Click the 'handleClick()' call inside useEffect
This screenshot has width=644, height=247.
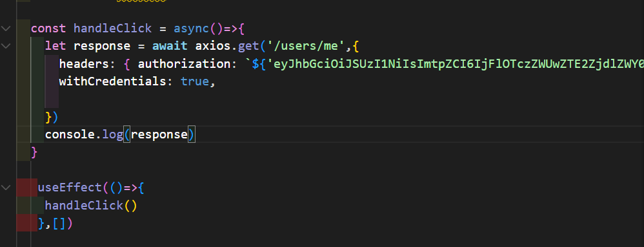(91, 205)
